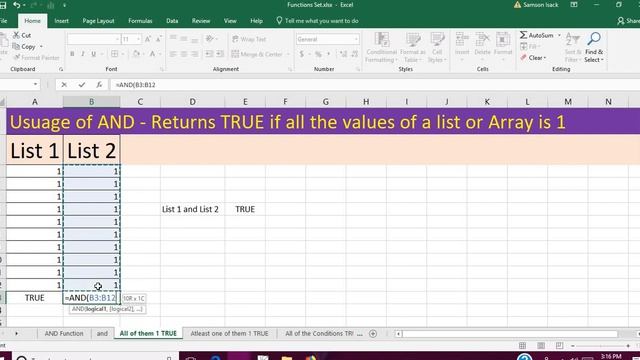
Task: Click the Undo arrow icon
Action: (x=16, y=5)
